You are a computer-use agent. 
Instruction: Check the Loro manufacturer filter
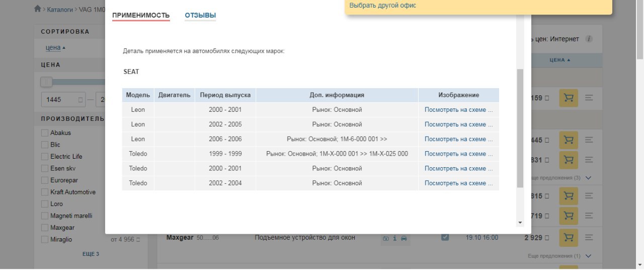click(45, 204)
